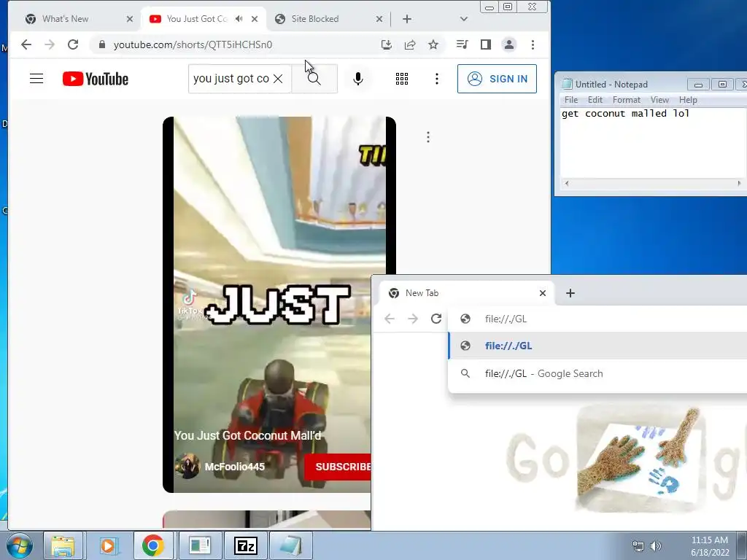This screenshot has height=560, width=747.
Task: Open the Notepad Edit menu
Action: pyautogui.click(x=595, y=99)
